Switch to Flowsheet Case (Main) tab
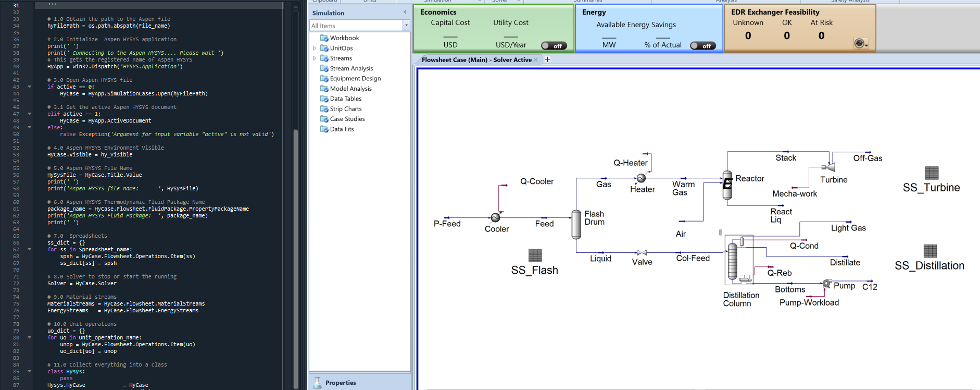The image size is (980, 390). click(476, 60)
